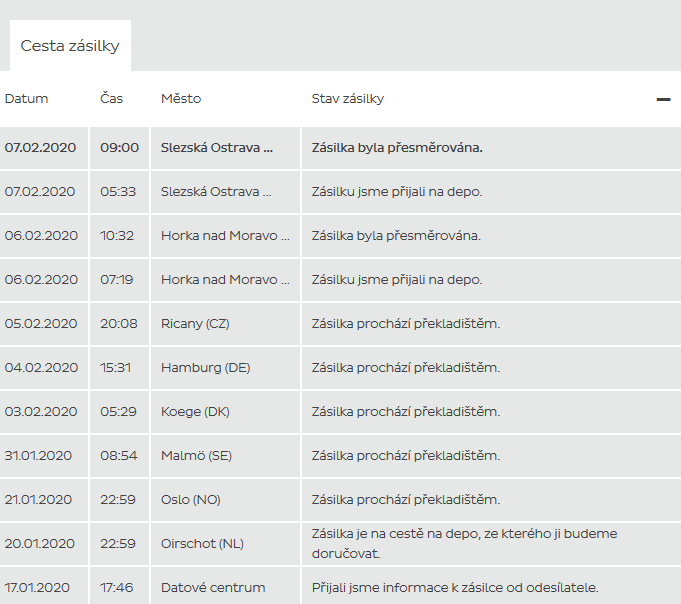Select city Ricany (CZ)

[195, 324]
